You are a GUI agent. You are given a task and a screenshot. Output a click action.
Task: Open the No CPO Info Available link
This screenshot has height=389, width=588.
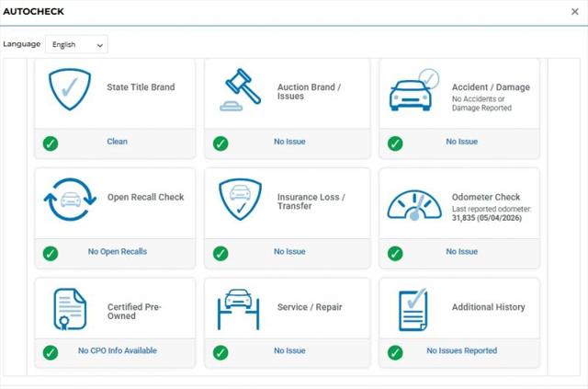click(118, 350)
